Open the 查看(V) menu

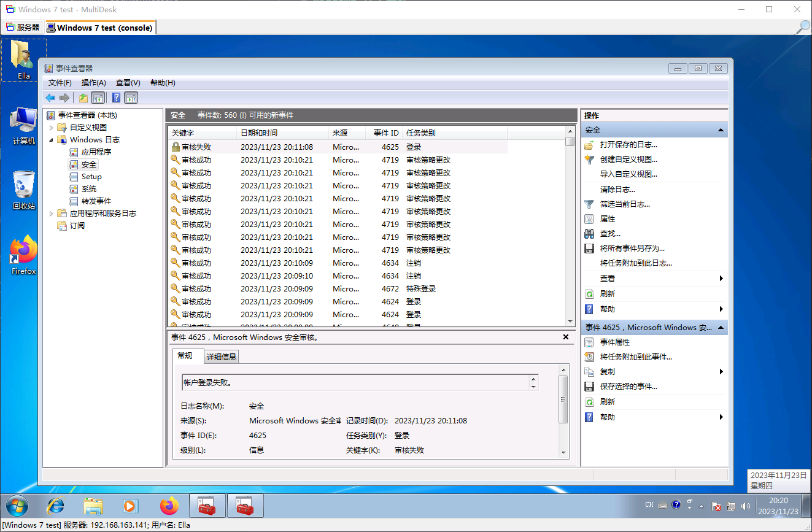(x=128, y=83)
